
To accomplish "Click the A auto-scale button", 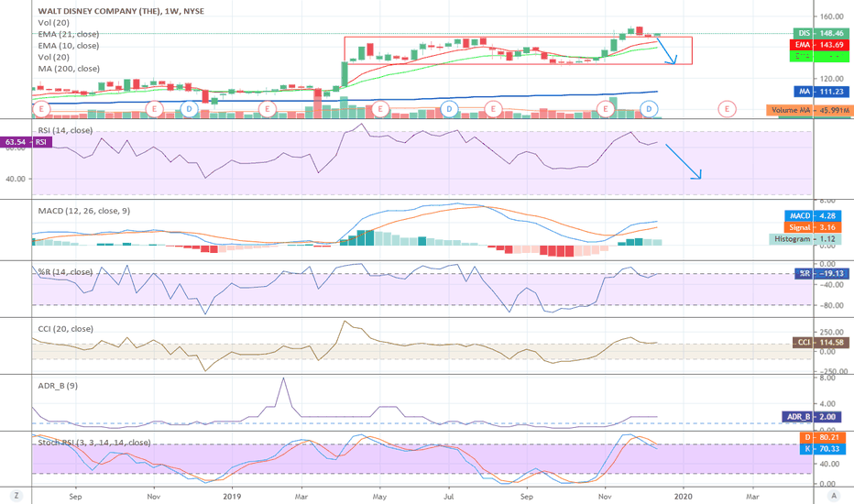I will coord(833,496).
